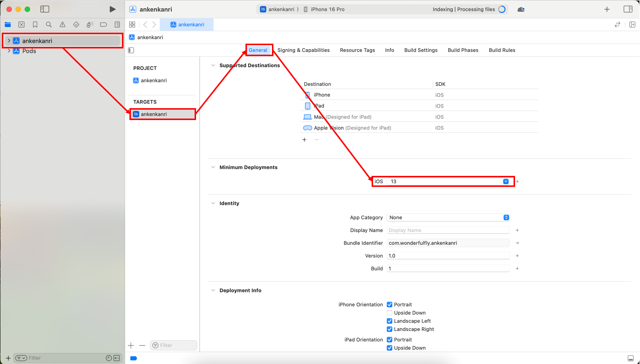The width and height of the screenshot is (640, 364).
Task: Click the ankenkanri breadcrumb path item
Action: (x=146, y=37)
